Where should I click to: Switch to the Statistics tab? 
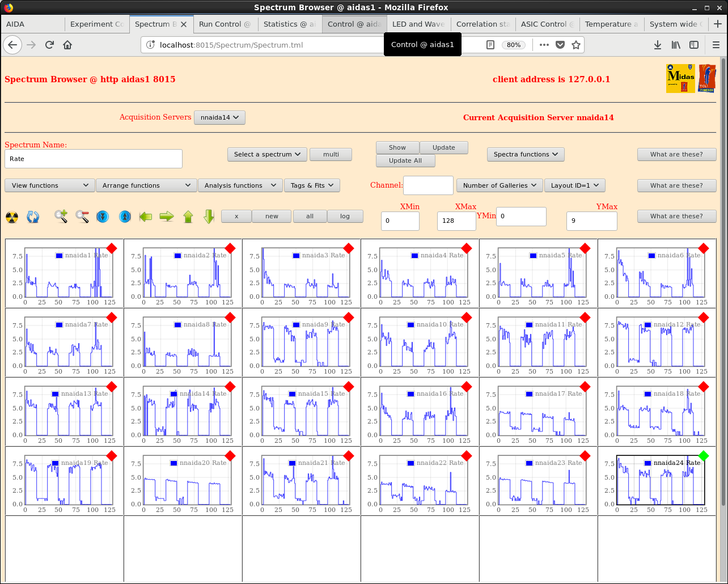tap(290, 24)
